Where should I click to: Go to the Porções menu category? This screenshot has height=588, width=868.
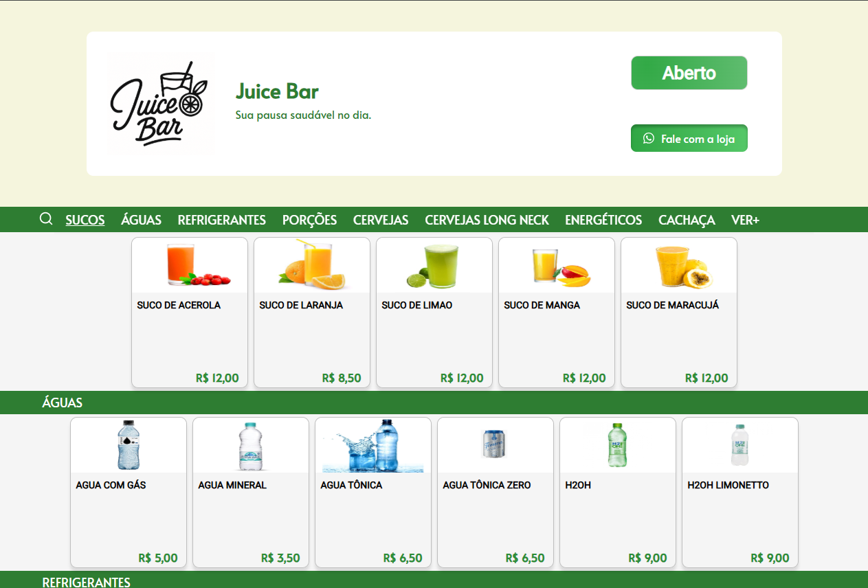[309, 220]
